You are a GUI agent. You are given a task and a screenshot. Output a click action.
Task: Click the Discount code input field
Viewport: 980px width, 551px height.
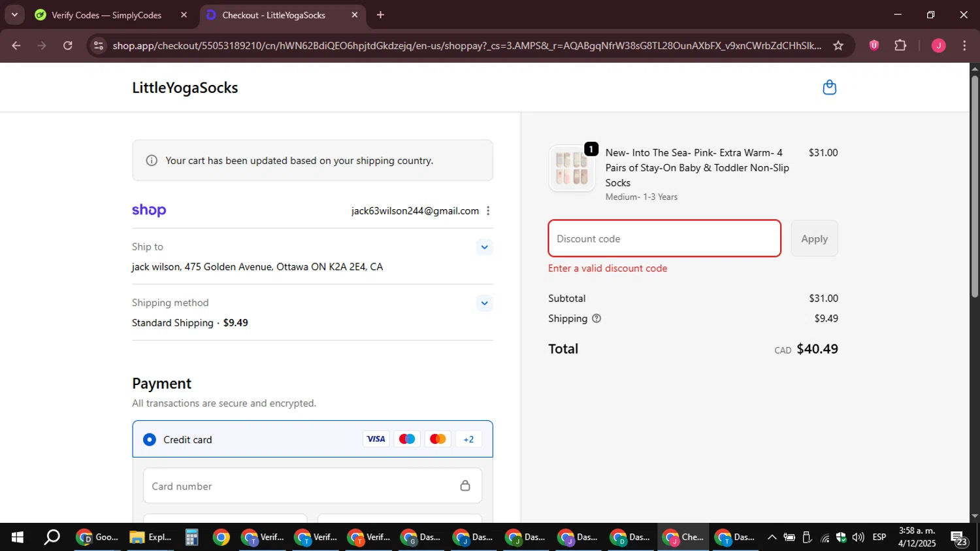tap(664, 239)
